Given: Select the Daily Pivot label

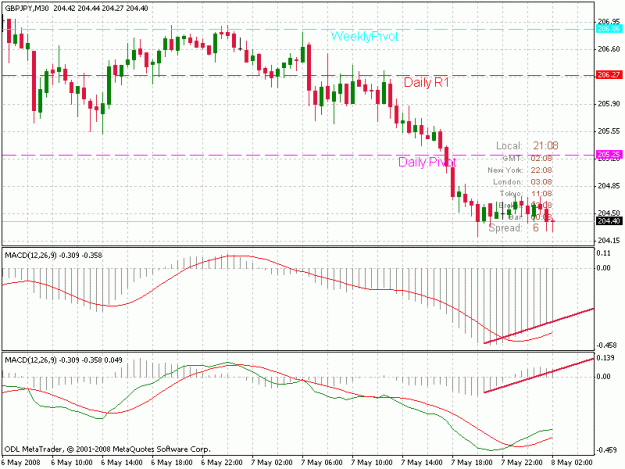Looking at the screenshot, I should coord(427,162).
